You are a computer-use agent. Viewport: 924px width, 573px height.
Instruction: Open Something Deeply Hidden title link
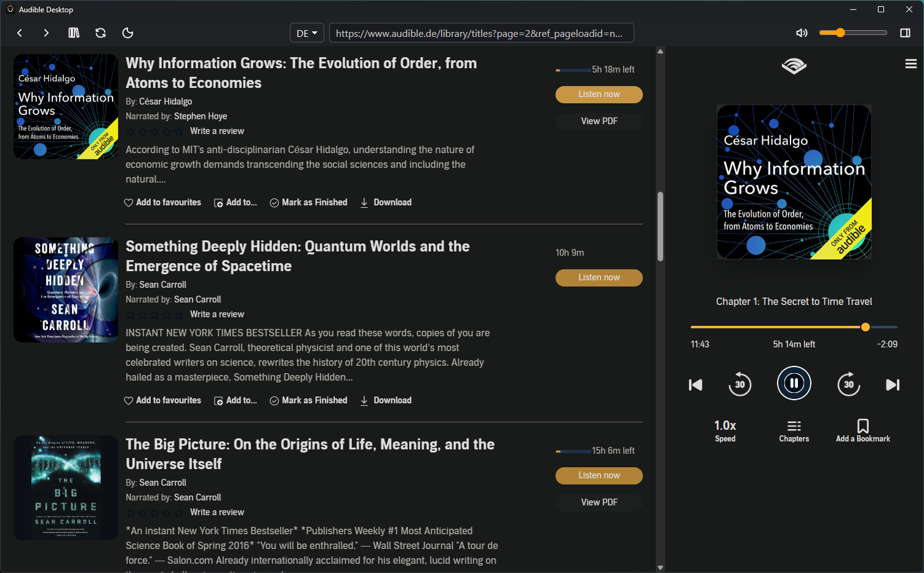pos(298,256)
